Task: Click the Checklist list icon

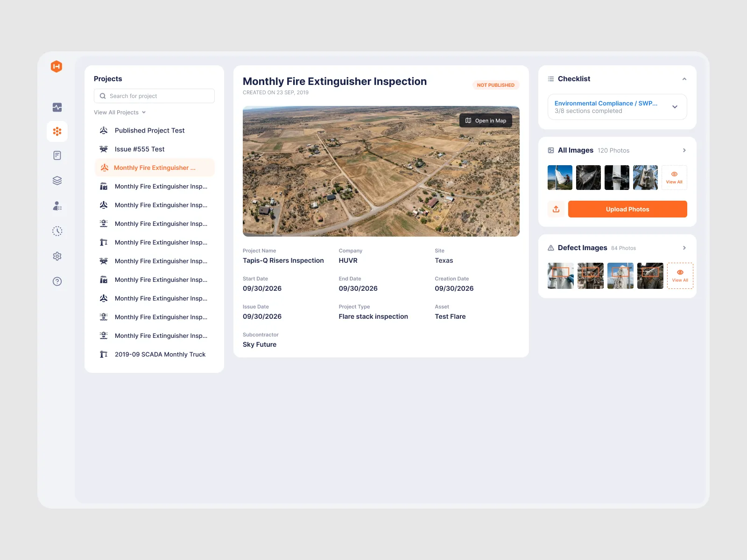Action: [x=551, y=79]
